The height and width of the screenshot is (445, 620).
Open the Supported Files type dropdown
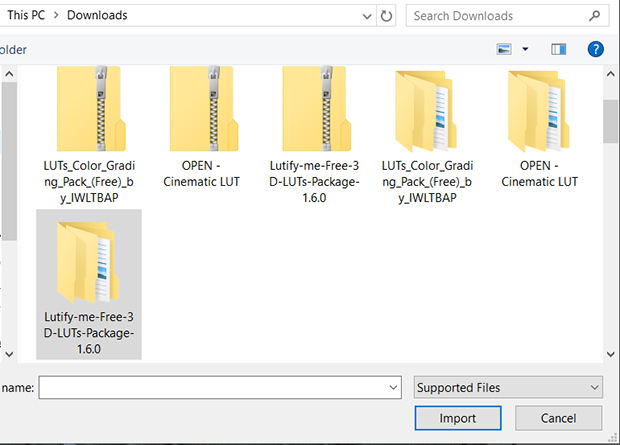pos(508,387)
